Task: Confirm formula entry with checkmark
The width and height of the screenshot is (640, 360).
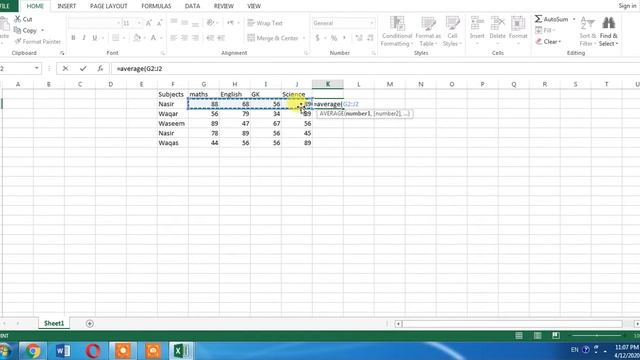Action: 83,69
